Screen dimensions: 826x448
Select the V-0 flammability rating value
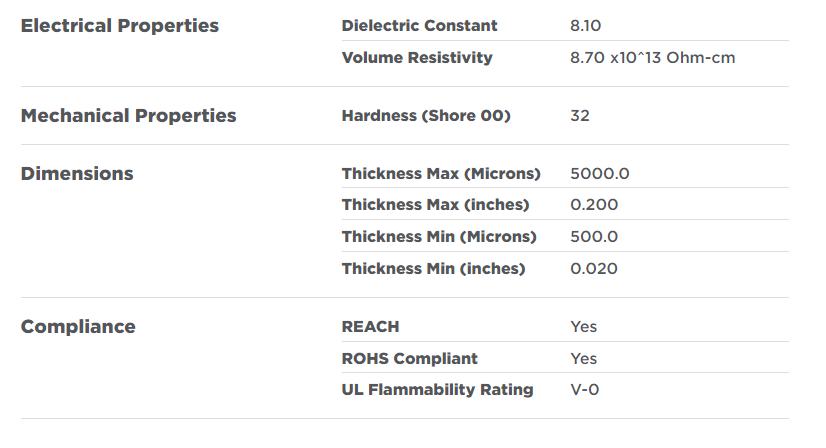(585, 390)
